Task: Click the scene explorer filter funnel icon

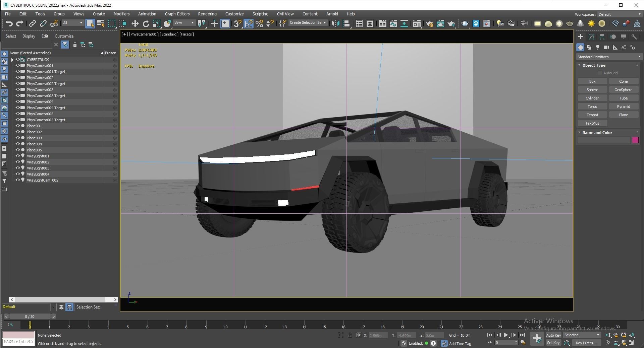Action: pyautogui.click(x=65, y=45)
